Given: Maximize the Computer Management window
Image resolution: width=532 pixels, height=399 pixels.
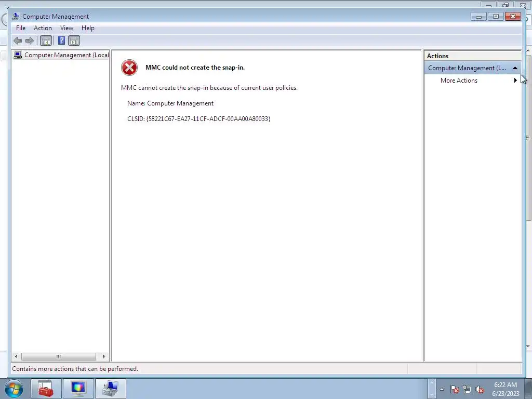Looking at the screenshot, I should (x=495, y=16).
